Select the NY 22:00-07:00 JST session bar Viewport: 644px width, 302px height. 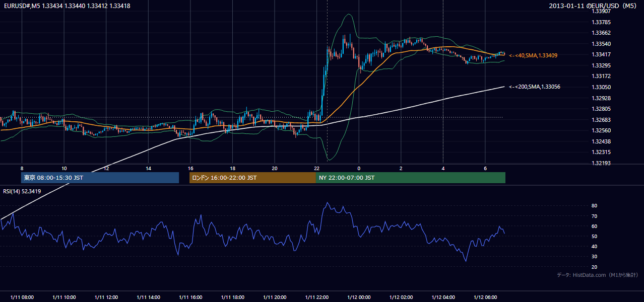click(411, 178)
